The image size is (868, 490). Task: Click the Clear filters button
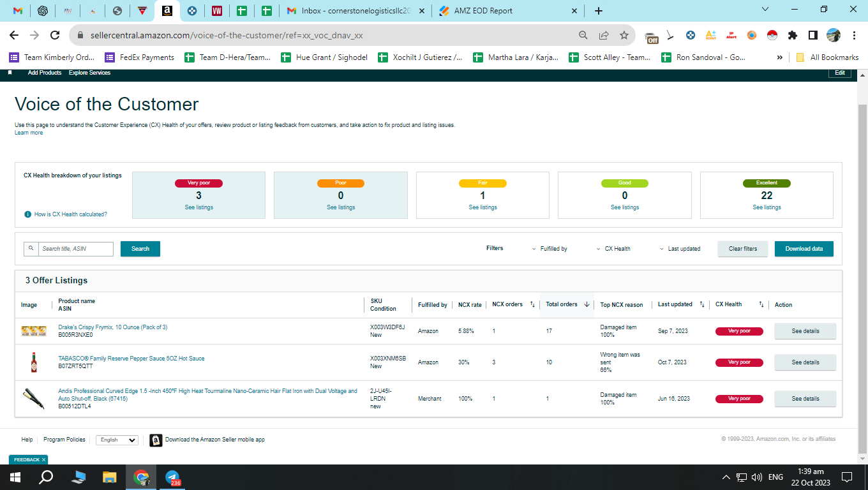coord(743,249)
